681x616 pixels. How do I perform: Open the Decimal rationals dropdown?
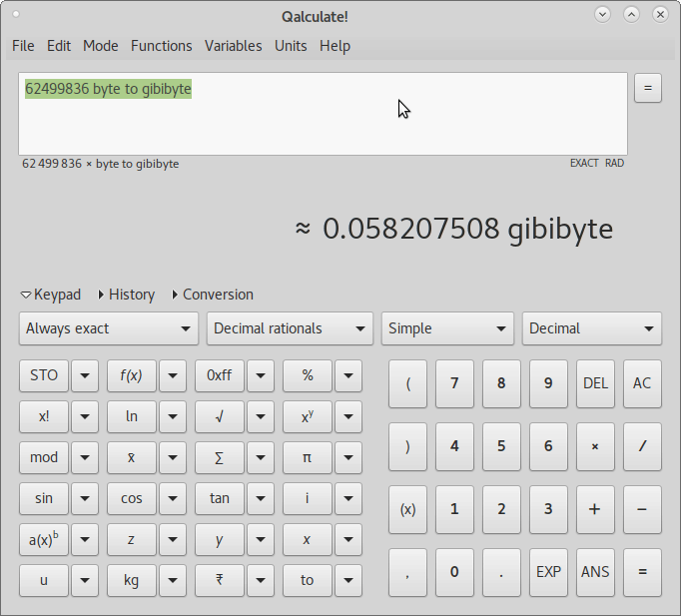289,328
